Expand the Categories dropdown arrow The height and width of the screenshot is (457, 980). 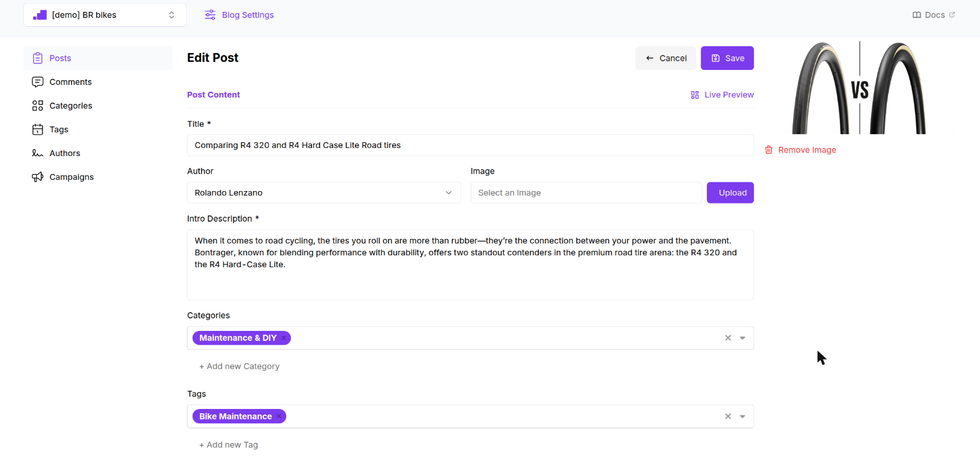[742, 338]
